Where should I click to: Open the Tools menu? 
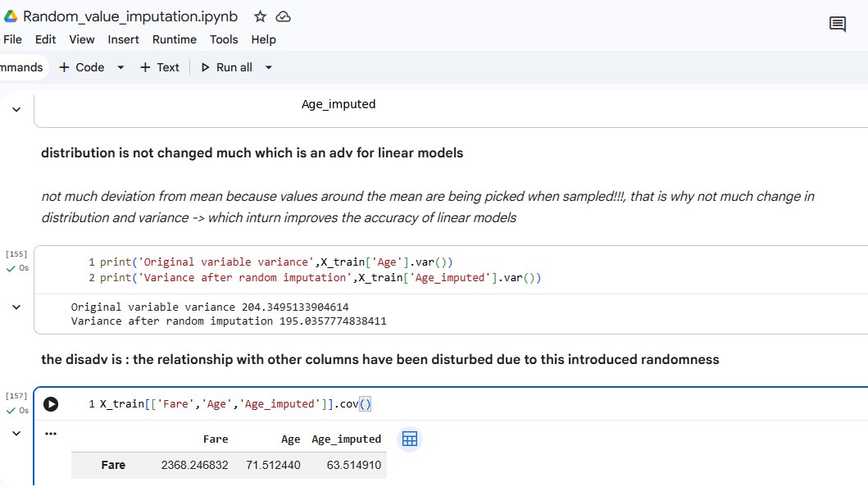(224, 39)
